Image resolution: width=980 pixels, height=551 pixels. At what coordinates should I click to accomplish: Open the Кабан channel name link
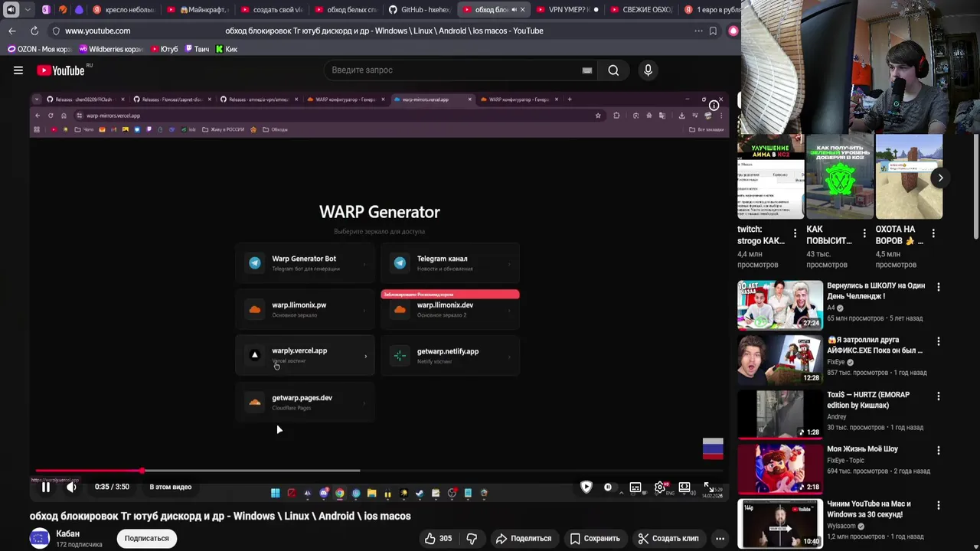click(68, 533)
